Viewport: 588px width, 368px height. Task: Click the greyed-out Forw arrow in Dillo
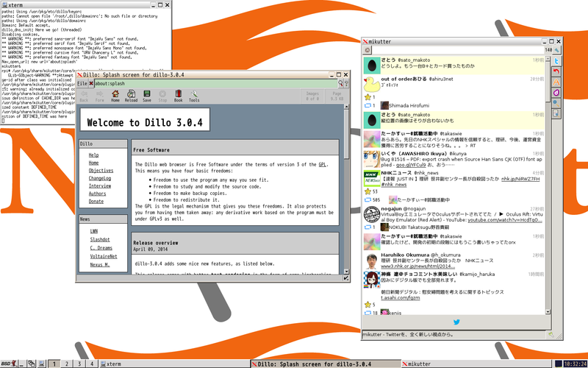100,96
